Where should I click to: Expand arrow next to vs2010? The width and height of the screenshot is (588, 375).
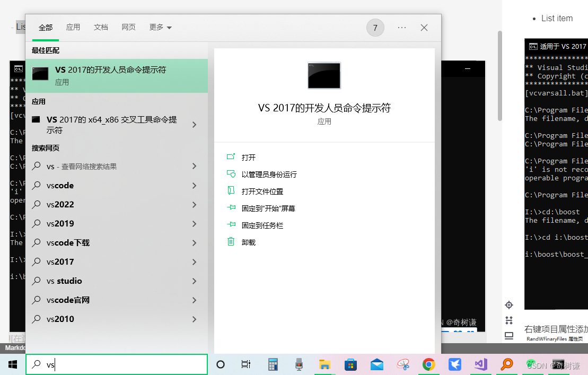[194, 319]
